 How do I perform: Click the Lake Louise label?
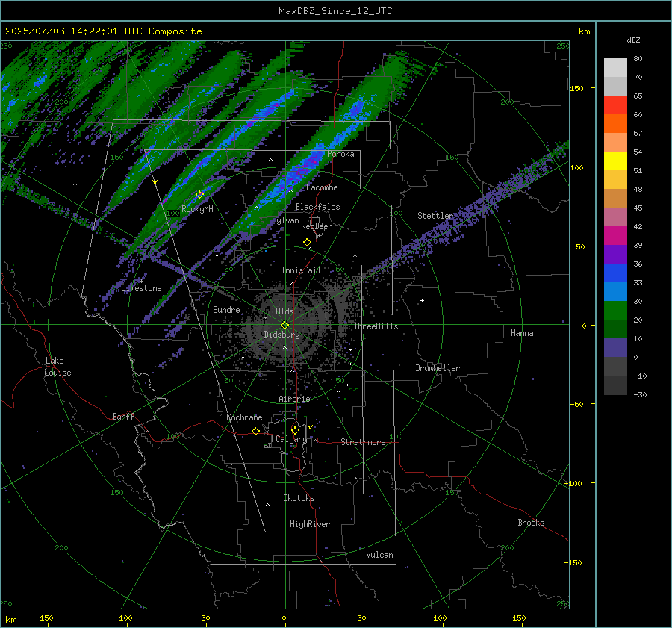(x=58, y=367)
